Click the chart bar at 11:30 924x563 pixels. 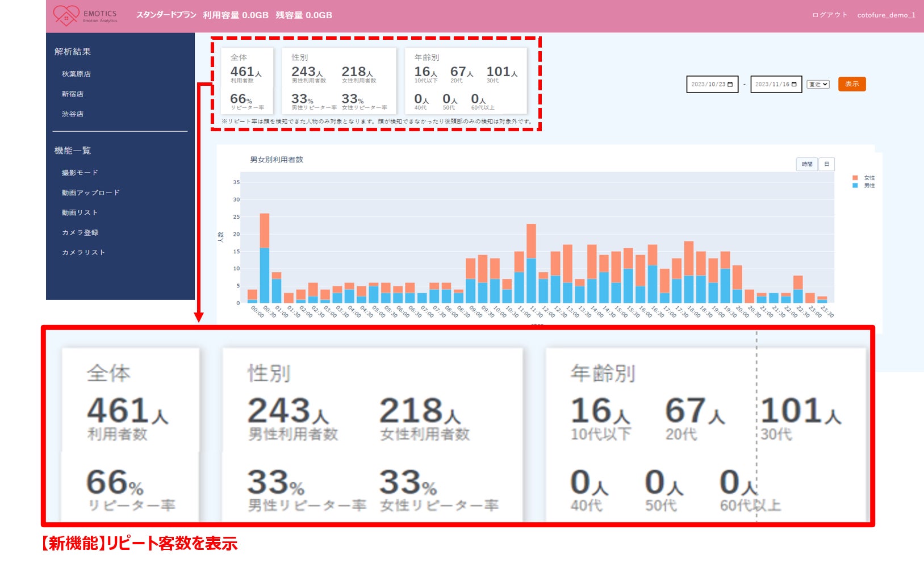tap(532, 263)
